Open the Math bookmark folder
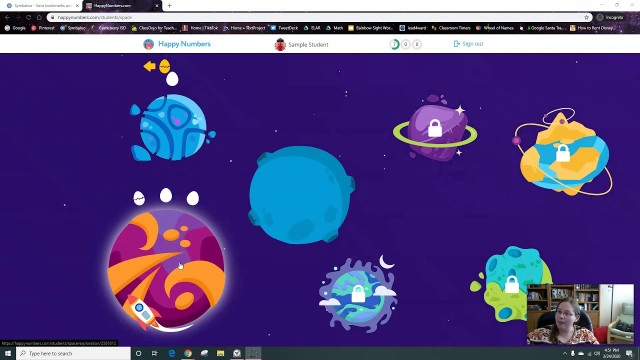640x360 pixels. (334, 28)
